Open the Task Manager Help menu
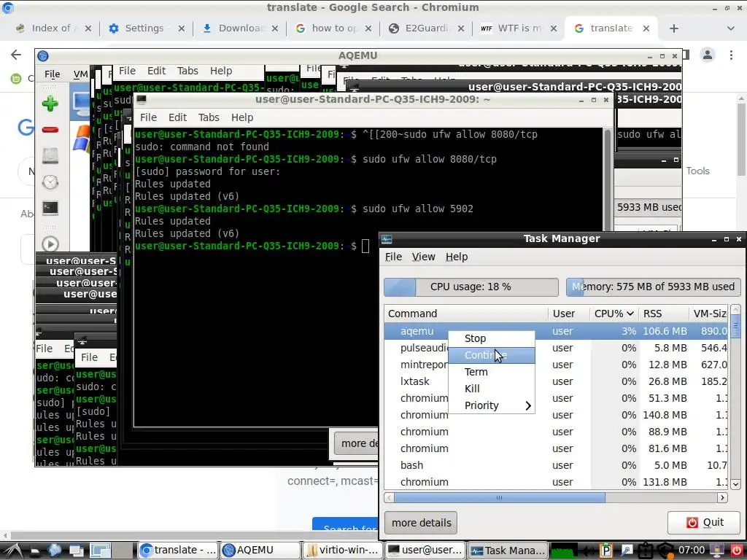747x560 pixels. pos(457,257)
